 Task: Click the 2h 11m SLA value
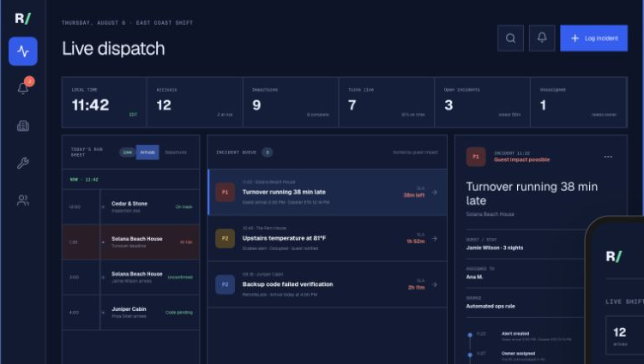coord(417,288)
